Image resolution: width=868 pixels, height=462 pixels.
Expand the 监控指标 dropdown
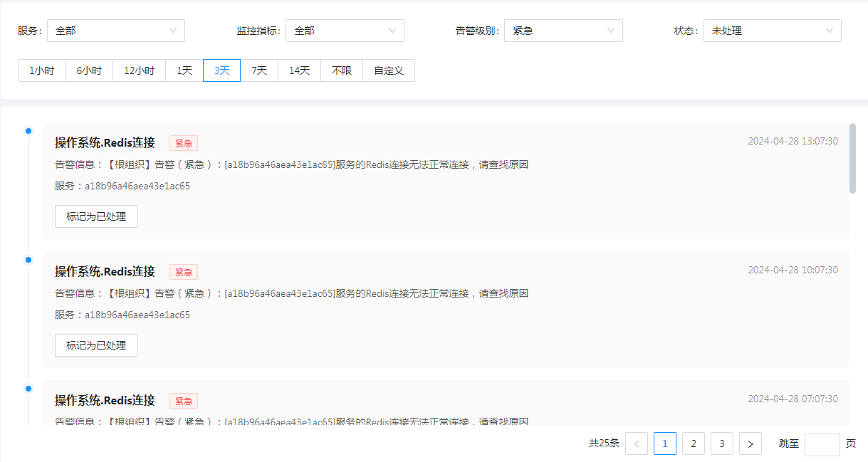[345, 31]
